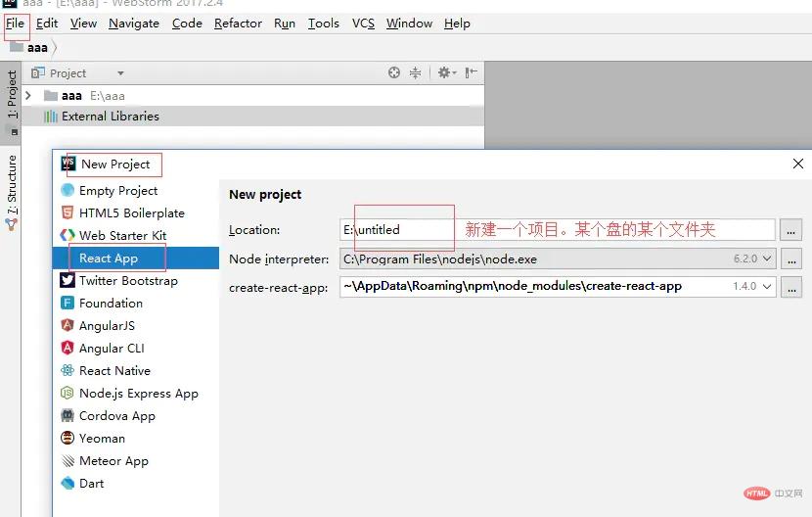The width and height of the screenshot is (812, 517).
Task: Browse for project Location folder
Action: tap(790, 230)
